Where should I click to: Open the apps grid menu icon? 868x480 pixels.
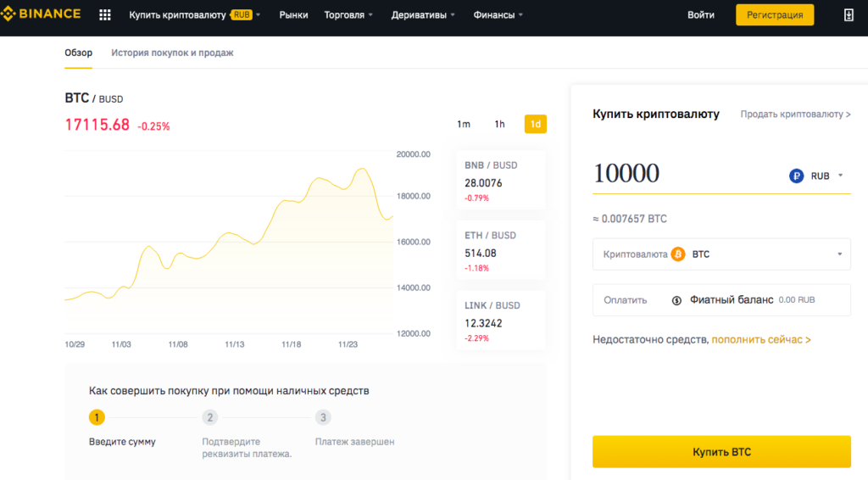click(105, 15)
